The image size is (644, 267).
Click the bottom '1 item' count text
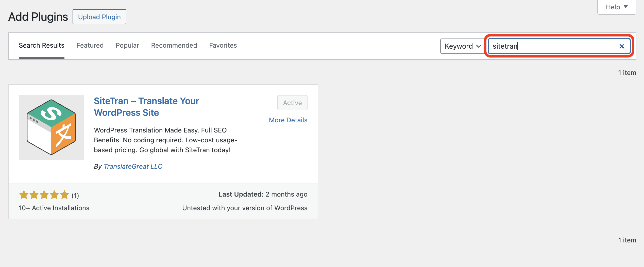click(x=627, y=240)
